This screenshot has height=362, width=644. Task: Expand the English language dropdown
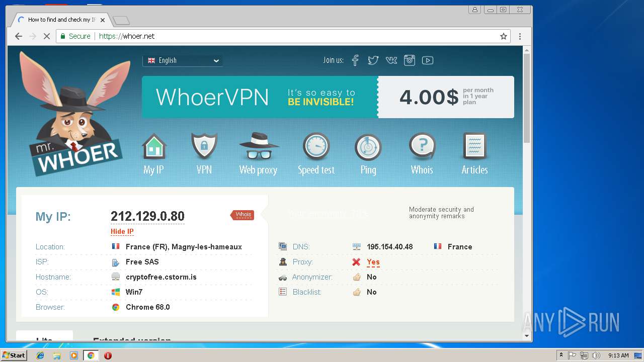pos(183,60)
